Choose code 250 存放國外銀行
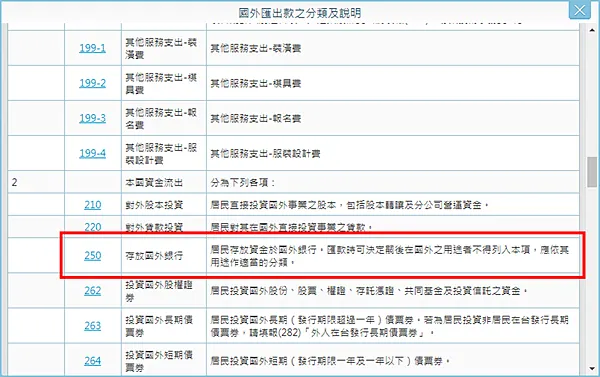This screenshot has height=377, width=600. click(93, 256)
